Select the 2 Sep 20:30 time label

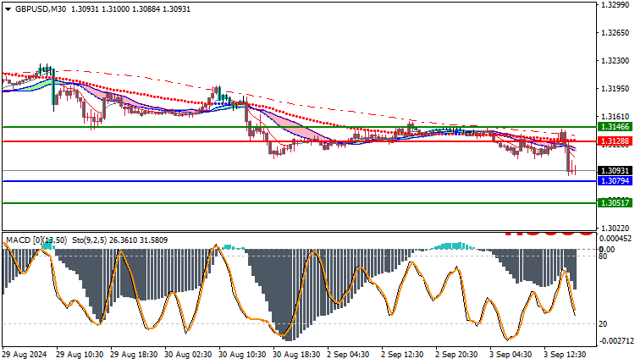point(456,355)
